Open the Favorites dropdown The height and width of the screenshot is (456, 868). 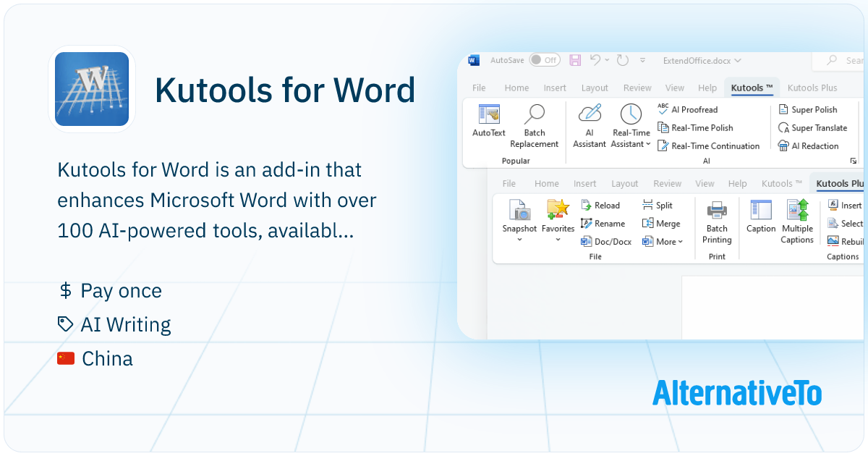558,221
